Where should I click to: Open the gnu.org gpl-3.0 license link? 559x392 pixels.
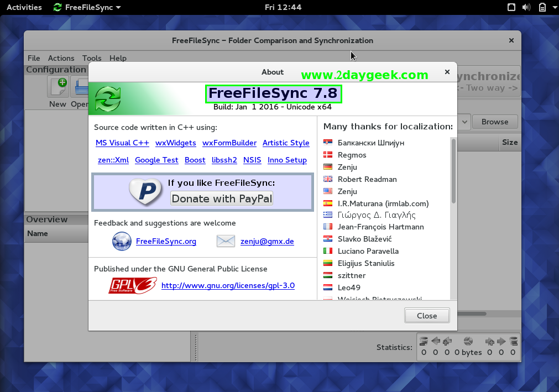coord(228,285)
